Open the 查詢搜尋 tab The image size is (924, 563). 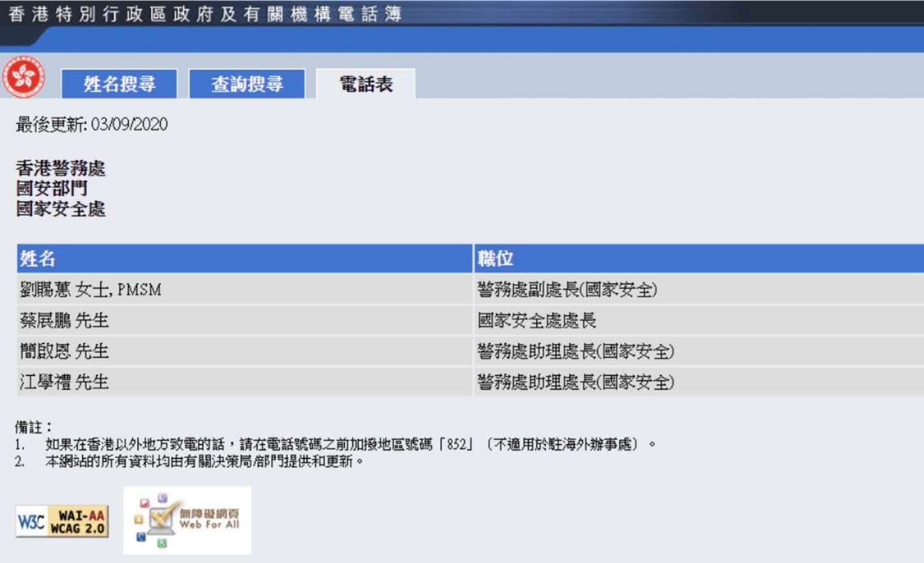(x=247, y=84)
